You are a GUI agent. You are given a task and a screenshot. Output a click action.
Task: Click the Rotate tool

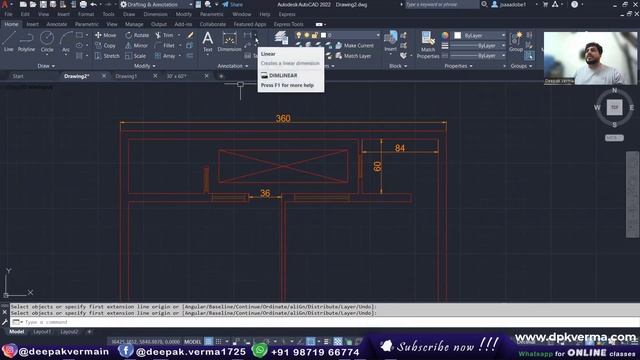point(137,36)
